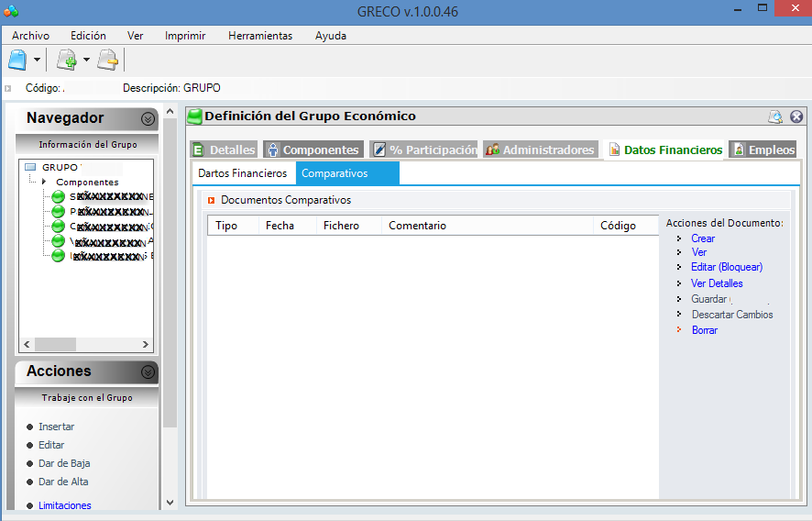Screen dimensions: 812x521
Task: Open the Limitaciones link
Action: [65, 505]
